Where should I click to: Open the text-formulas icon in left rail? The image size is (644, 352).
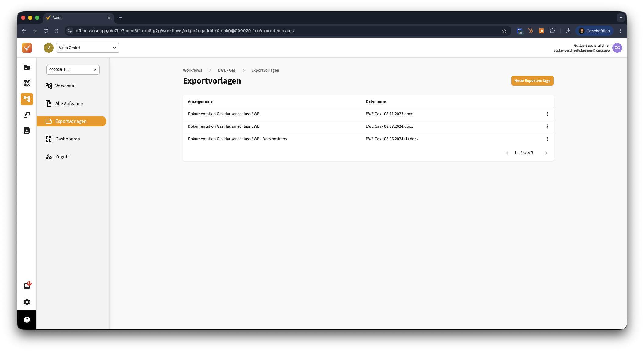27,83
